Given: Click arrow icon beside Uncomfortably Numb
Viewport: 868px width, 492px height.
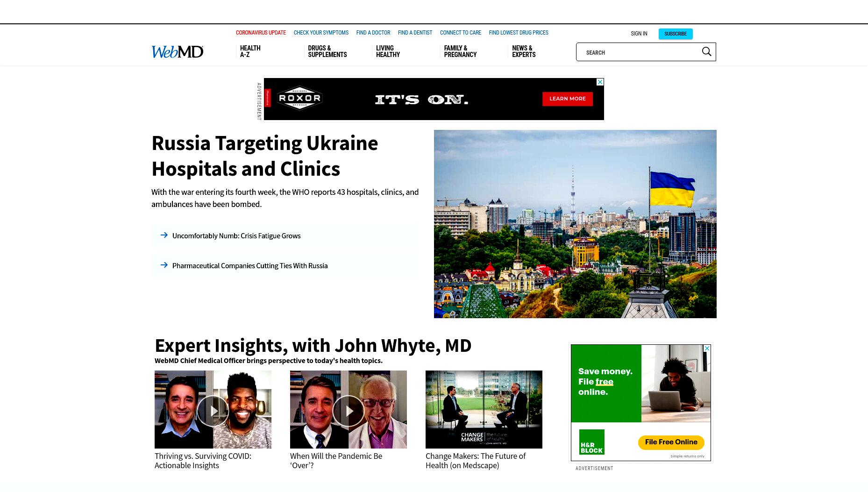Looking at the screenshot, I should pos(164,235).
